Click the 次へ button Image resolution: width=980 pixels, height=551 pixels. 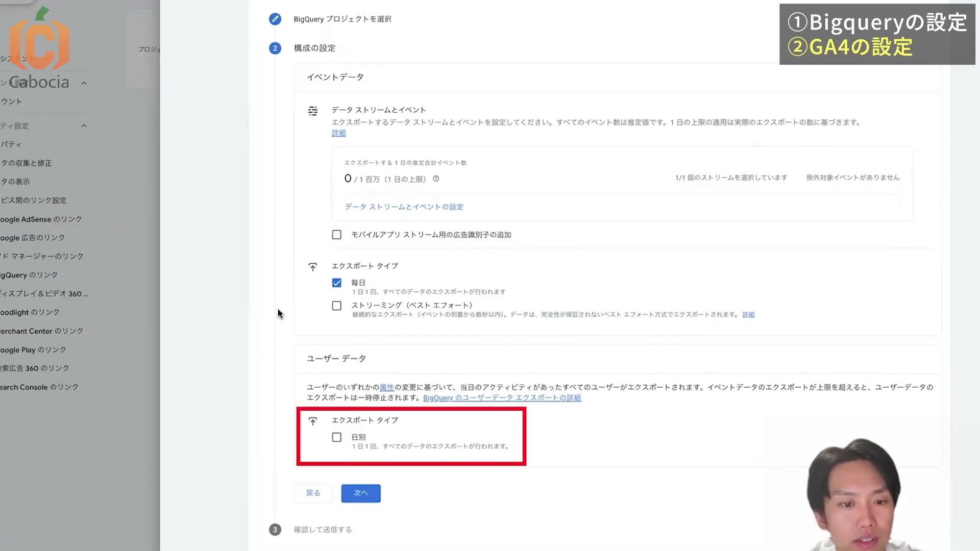pos(361,493)
